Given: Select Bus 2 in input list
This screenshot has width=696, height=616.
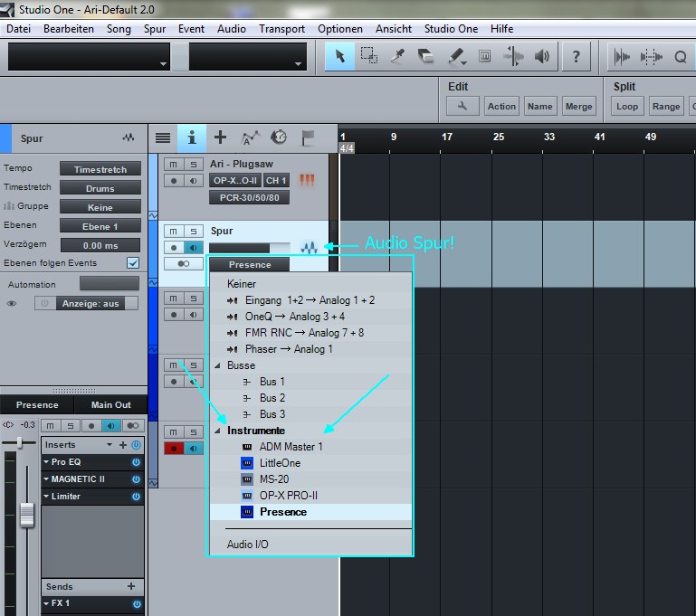Looking at the screenshot, I should pos(310,398).
